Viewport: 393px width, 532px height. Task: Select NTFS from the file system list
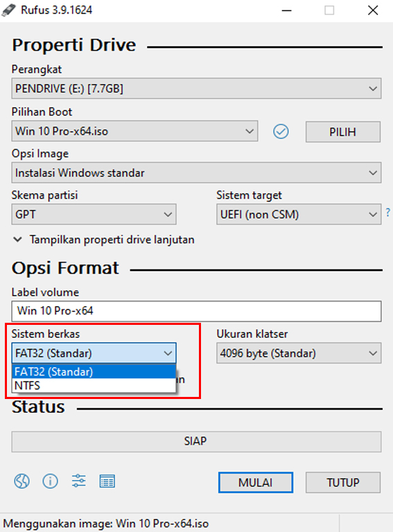click(x=94, y=385)
